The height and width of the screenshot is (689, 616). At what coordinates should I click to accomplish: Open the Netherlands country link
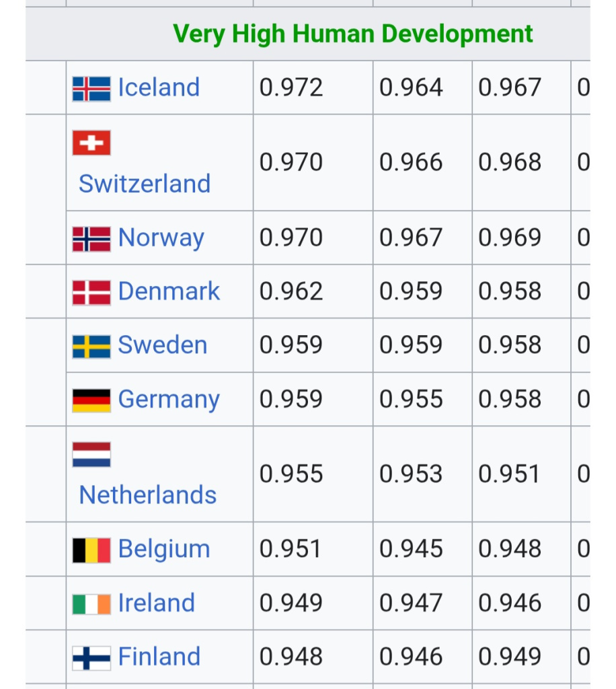pos(148,495)
